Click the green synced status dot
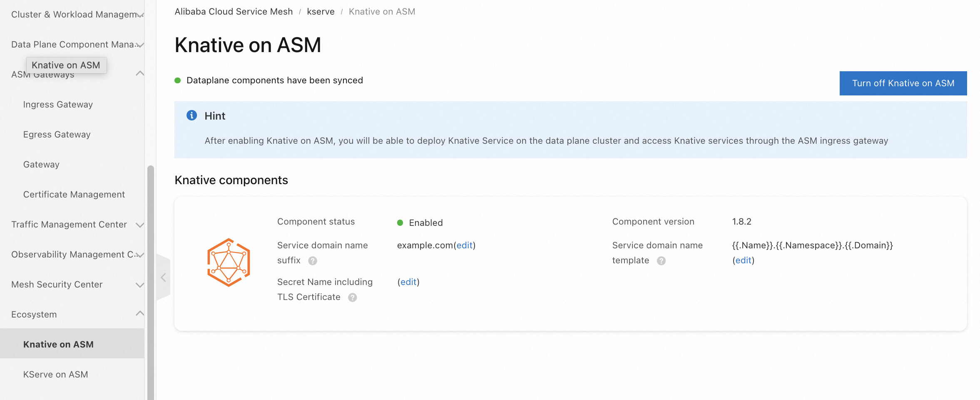Screen dimensions: 980x400 point(178,80)
